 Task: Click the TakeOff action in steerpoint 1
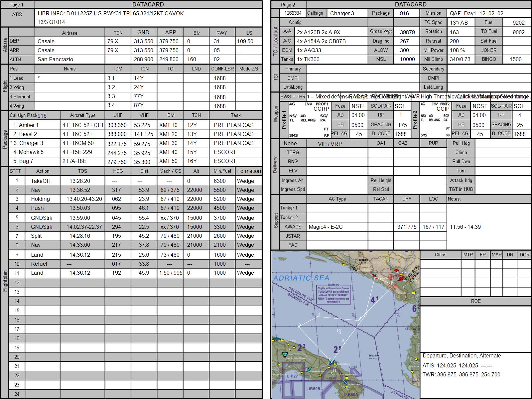click(x=41, y=181)
